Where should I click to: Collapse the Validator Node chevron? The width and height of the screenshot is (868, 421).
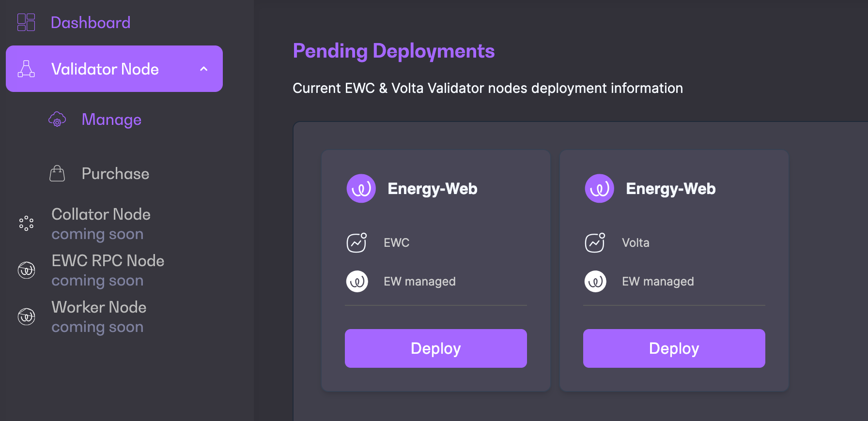204,69
